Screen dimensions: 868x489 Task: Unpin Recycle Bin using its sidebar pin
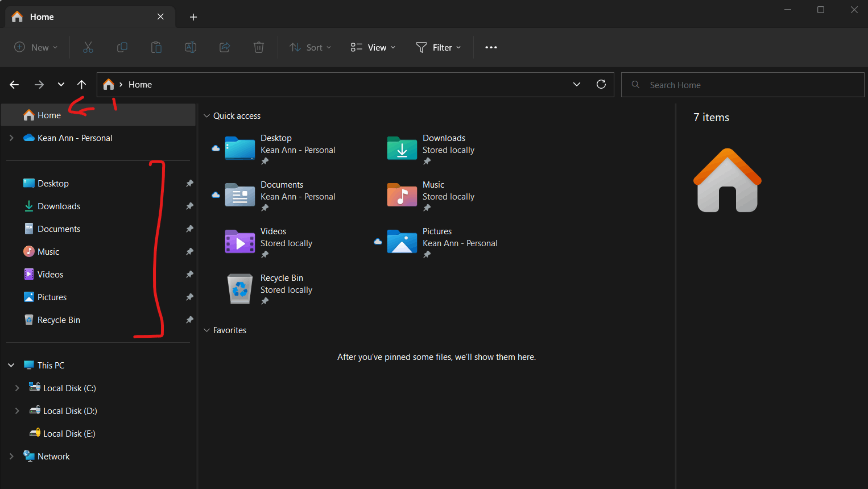click(189, 320)
